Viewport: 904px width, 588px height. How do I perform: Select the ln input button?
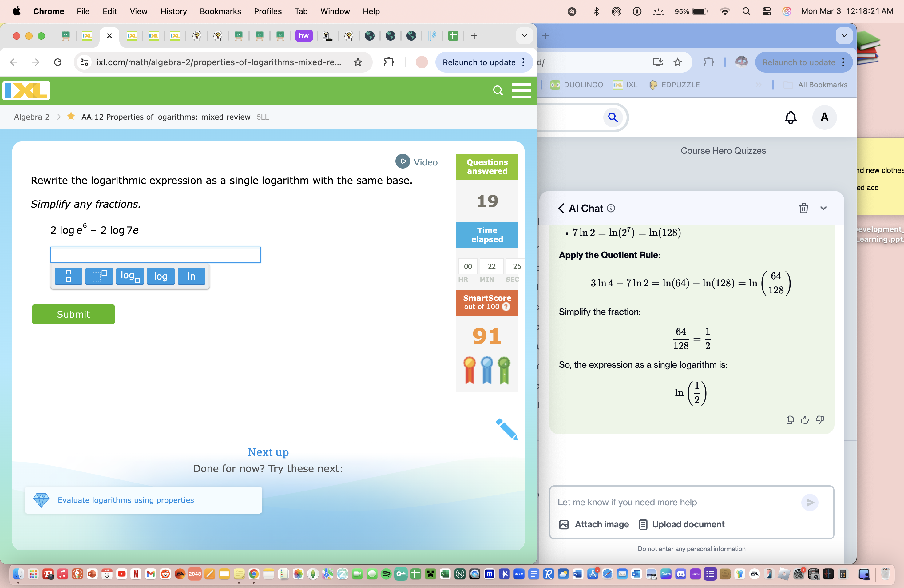191,276
